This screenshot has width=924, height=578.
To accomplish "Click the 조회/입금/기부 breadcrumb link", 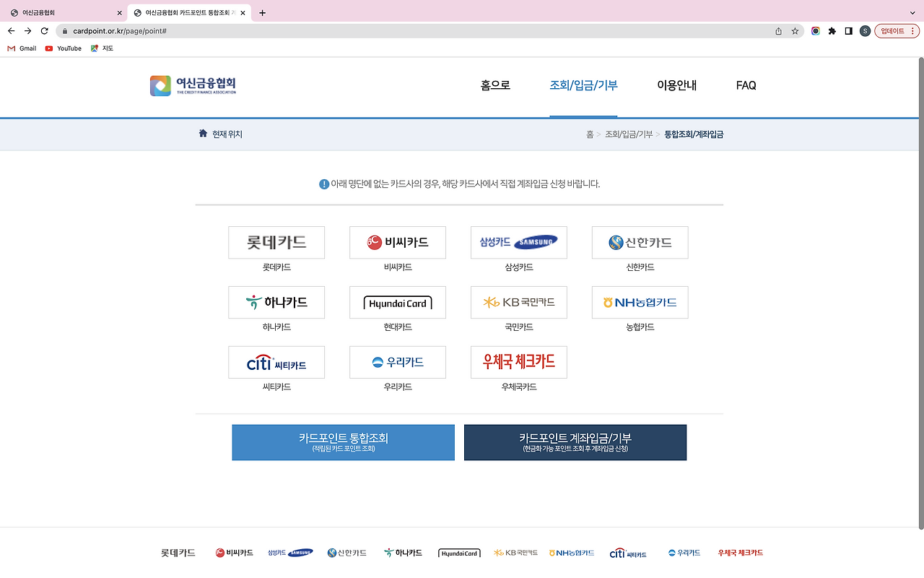I will pos(629,134).
